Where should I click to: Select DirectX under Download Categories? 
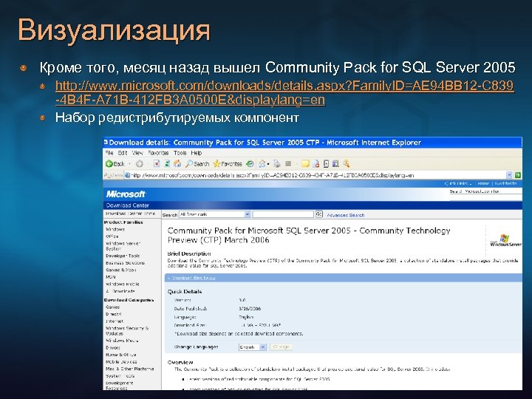(x=113, y=314)
